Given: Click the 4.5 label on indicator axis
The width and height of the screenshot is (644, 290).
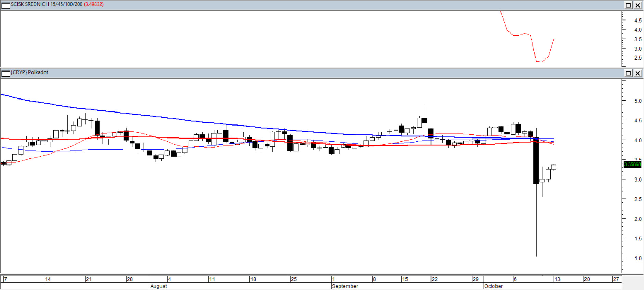Looking at the screenshot, I should click(638, 21).
